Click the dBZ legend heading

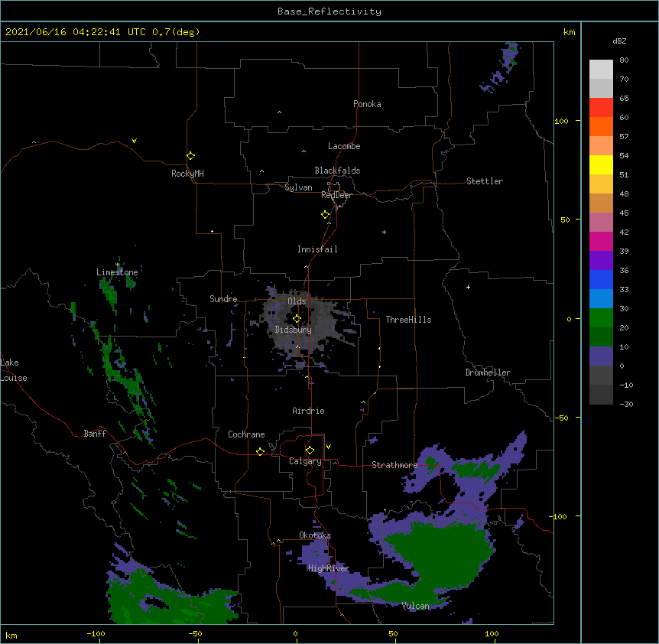tap(619, 41)
